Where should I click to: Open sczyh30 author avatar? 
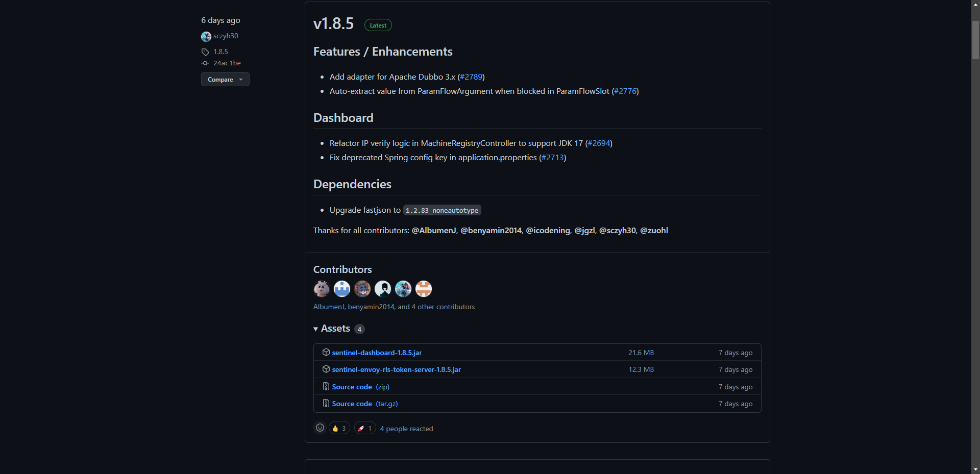point(206,36)
